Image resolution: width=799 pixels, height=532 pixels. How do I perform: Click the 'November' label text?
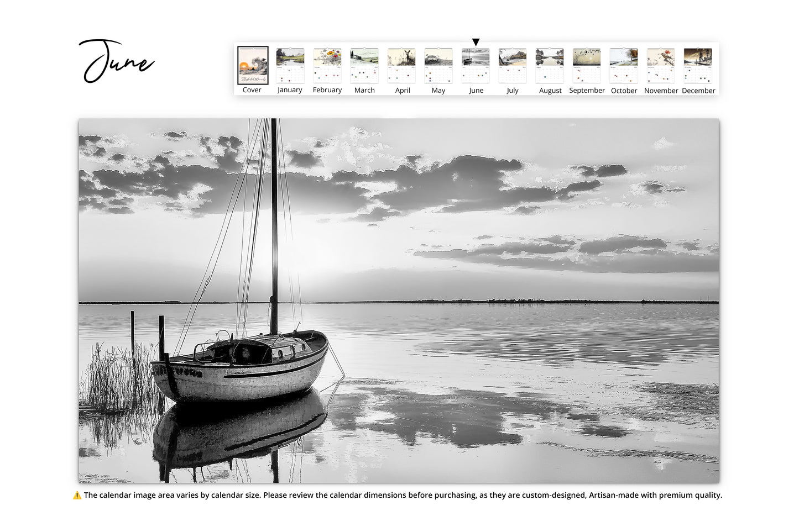pos(661,91)
